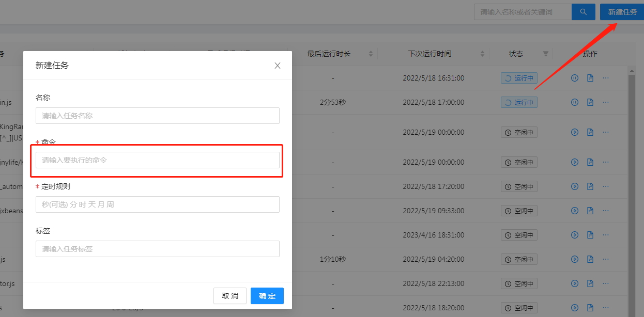Click the 最后运行时长 column header label
644x317 pixels.
(329, 54)
